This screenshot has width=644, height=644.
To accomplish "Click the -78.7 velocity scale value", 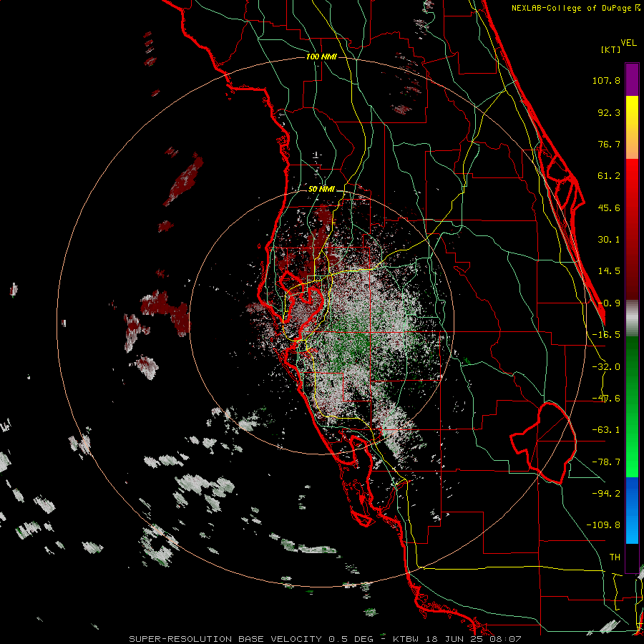I will (606, 462).
